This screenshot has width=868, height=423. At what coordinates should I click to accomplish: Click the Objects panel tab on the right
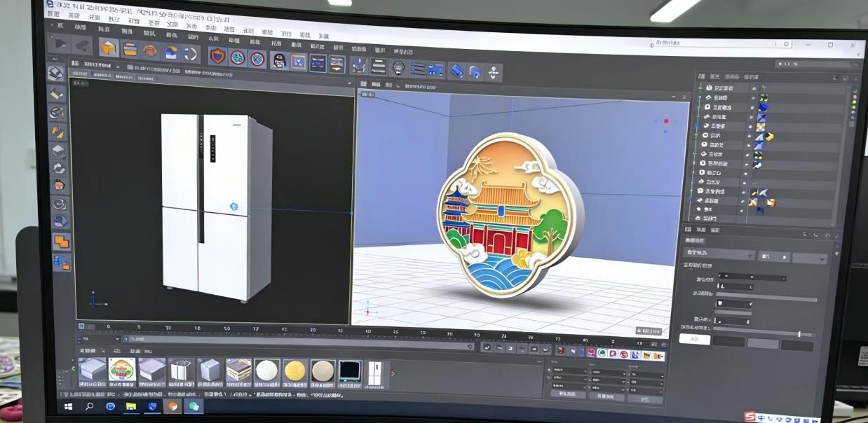702,76
